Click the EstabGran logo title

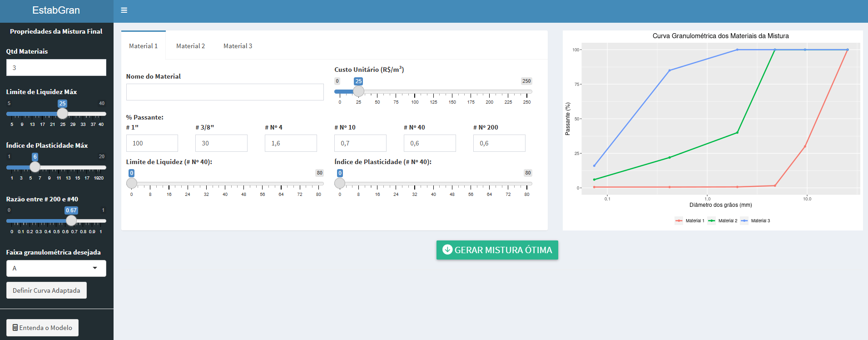coord(56,10)
